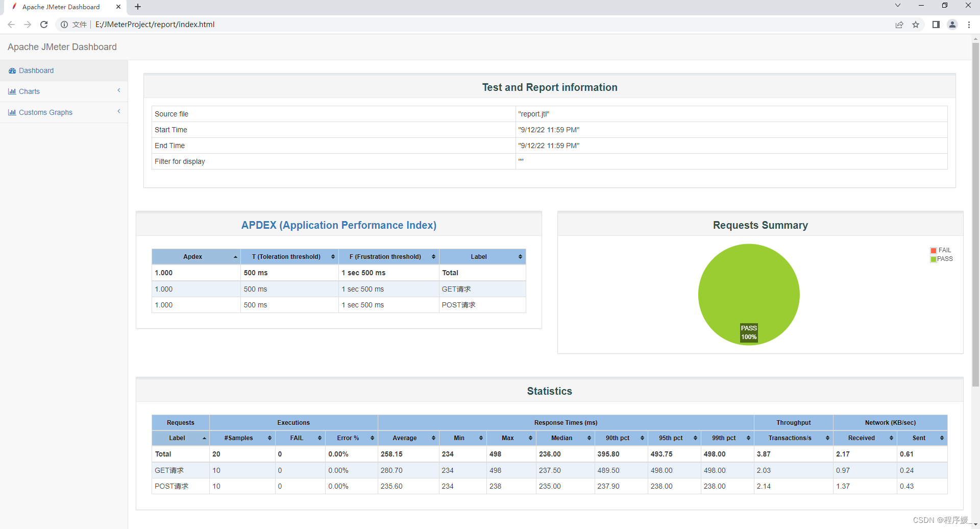This screenshot has height=529, width=980.
Task: Click the Start Time row label
Action: pyautogui.click(x=171, y=130)
